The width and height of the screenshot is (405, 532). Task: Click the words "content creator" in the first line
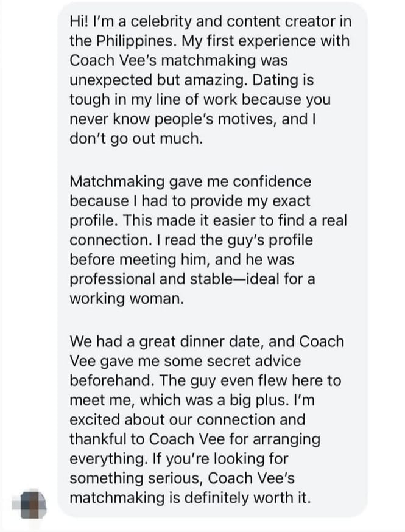click(281, 22)
